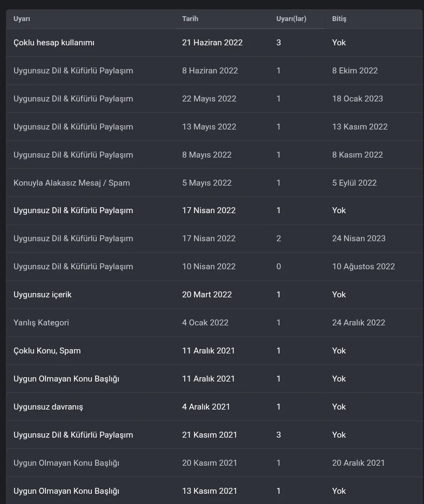Select the Çoklu Konu, Spam warning
The image size is (424, 504).
(47, 351)
